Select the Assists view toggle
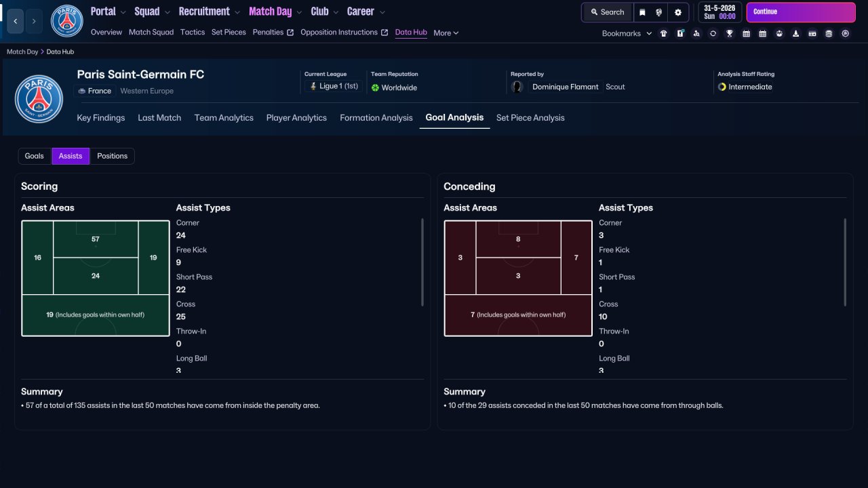868x488 pixels. pos(71,156)
